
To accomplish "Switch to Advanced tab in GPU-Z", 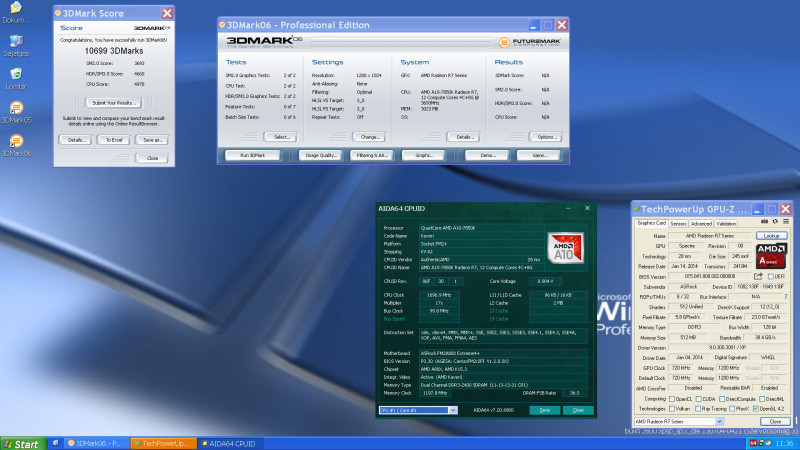I will (x=701, y=223).
